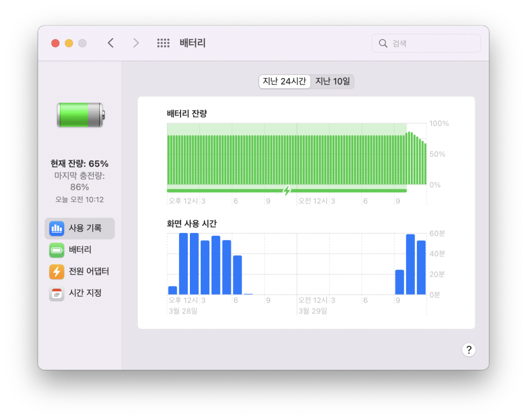Screen dimensions: 527x420
Task: Click the 오늘 오전 10:12 timestamp
Action: [x=80, y=200]
